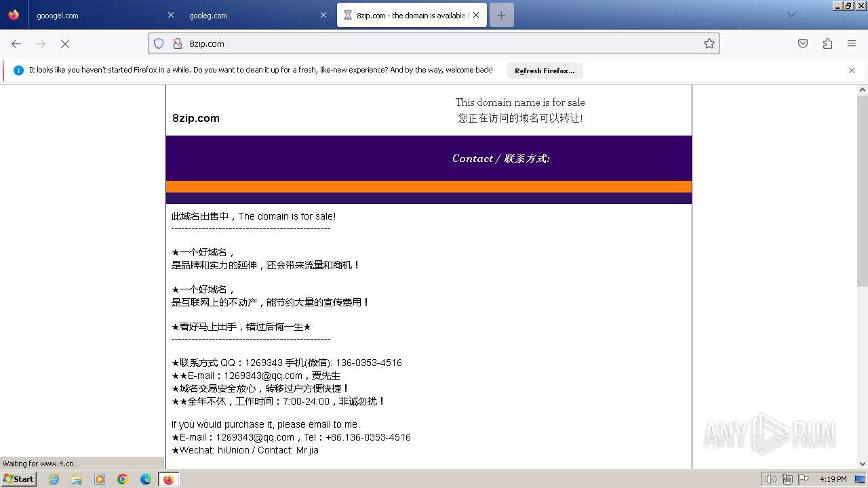Click the system clock 4:19 PM
This screenshot has width=868, height=488.
[x=833, y=479]
